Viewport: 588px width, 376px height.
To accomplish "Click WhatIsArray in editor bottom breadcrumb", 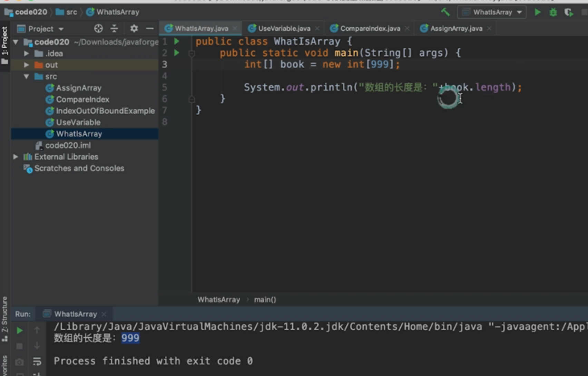I will pyautogui.click(x=218, y=300).
